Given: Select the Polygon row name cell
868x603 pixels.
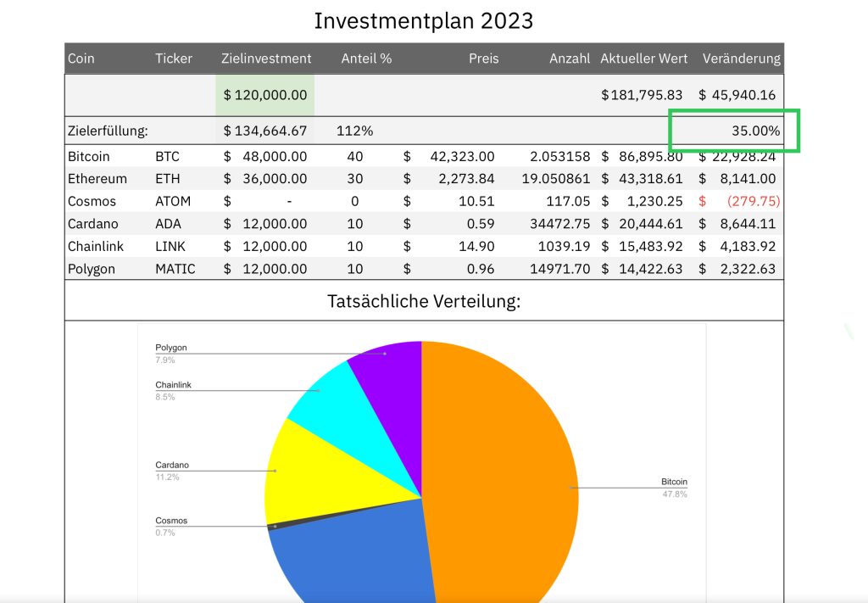Looking at the screenshot, I should 92,269.
